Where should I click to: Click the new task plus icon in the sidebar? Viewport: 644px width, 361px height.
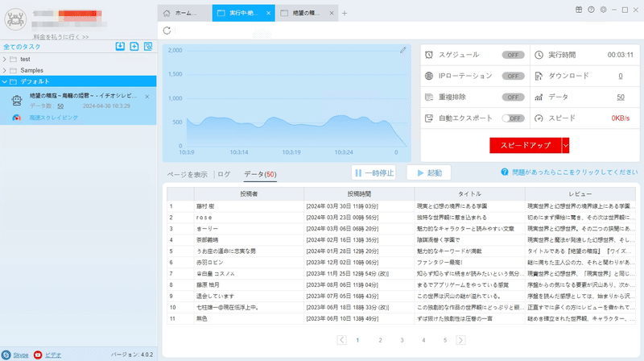(134, 47)
